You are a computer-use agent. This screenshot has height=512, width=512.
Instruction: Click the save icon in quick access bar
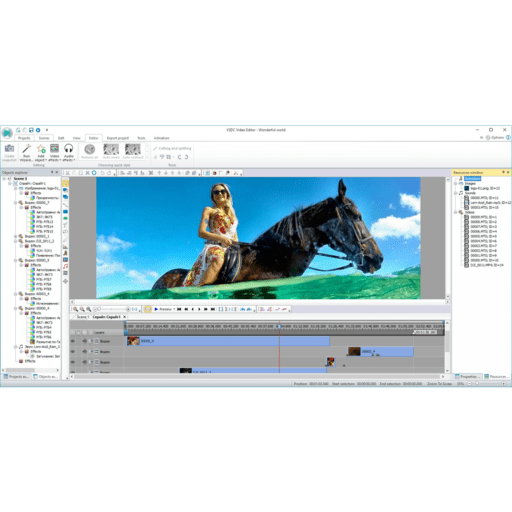31,130
